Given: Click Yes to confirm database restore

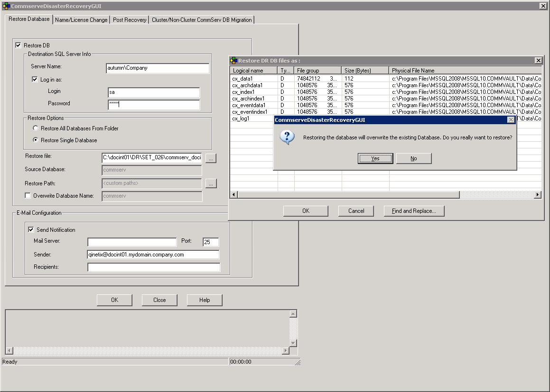Looking at the screenshot, I should point(375,158).
